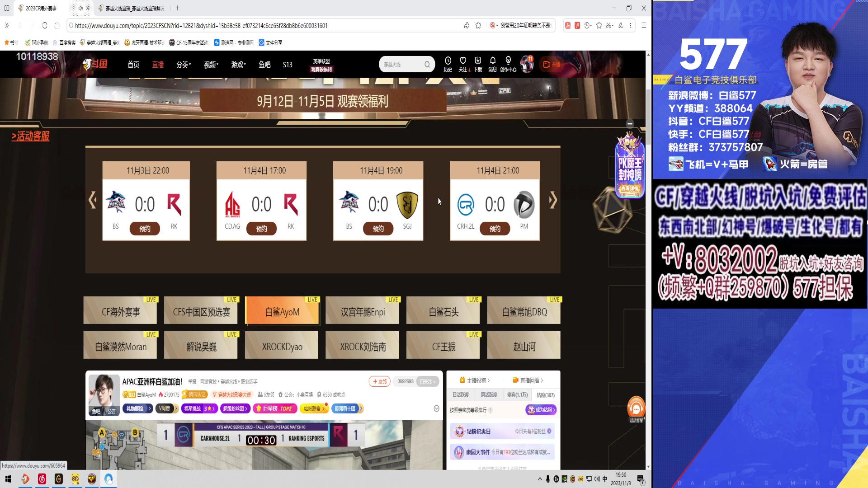Switch to 白鲨常旭DBQ stream tab
868x488 pixels.
[524, 311]
